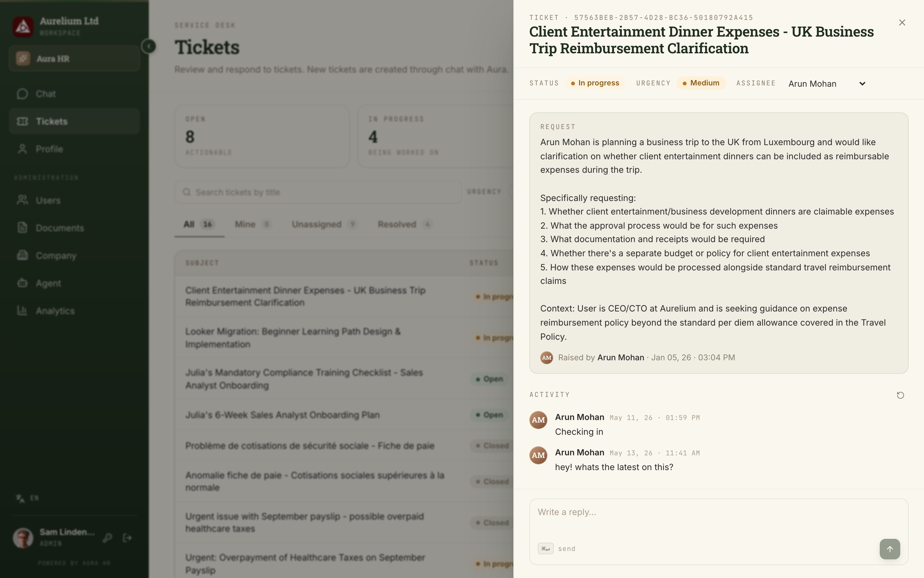The width and height of the screenshot is (924, 578).
Task: Click the Medium urgency badge
Action: (x=701, y=83)
